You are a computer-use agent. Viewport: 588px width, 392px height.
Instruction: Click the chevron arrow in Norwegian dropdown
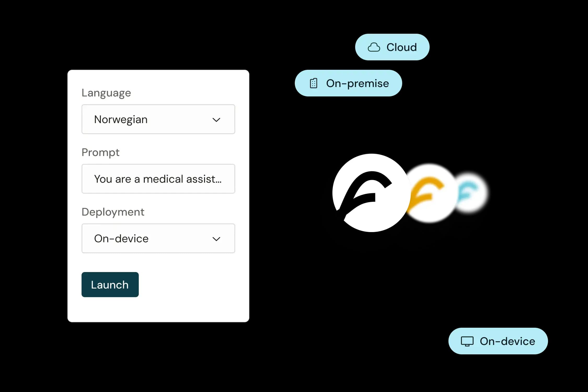(x=216, y=120)
